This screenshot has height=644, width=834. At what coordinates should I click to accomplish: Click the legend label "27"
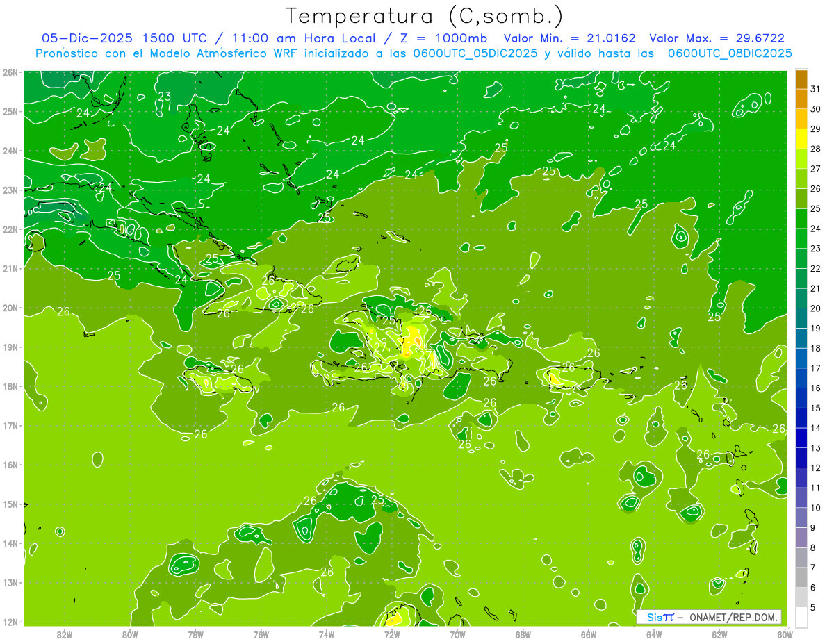click(x=815, y=168)
